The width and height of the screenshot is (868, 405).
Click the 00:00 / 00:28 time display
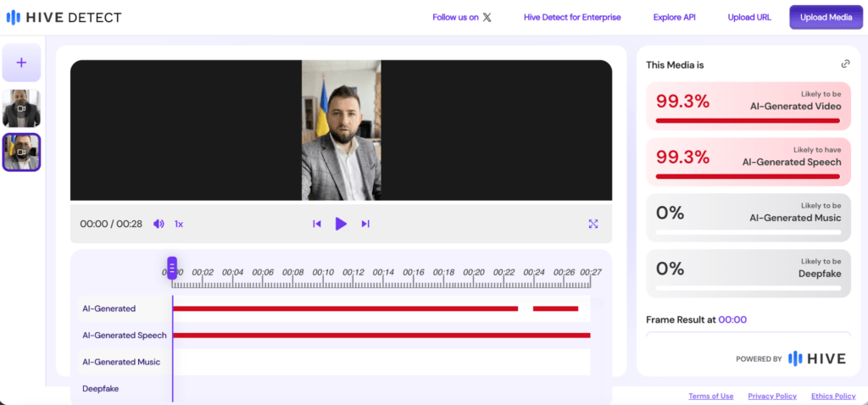[111, 224]
